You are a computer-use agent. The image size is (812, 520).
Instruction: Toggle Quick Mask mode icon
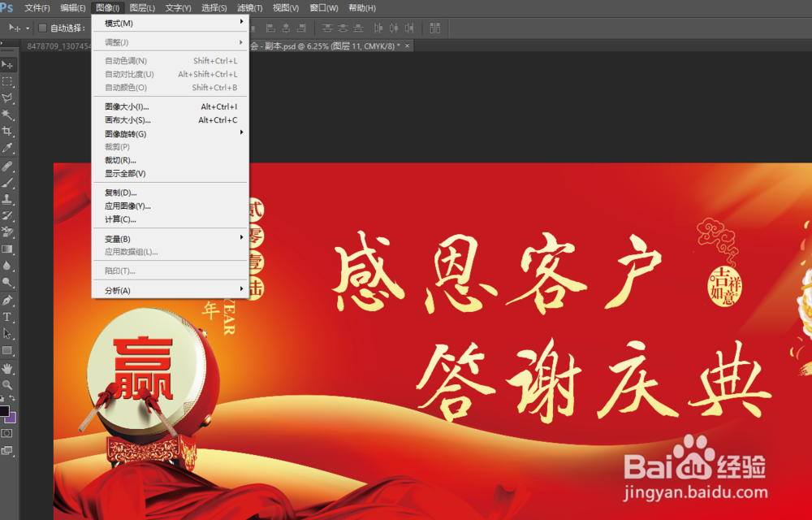[x=6, y=433]
